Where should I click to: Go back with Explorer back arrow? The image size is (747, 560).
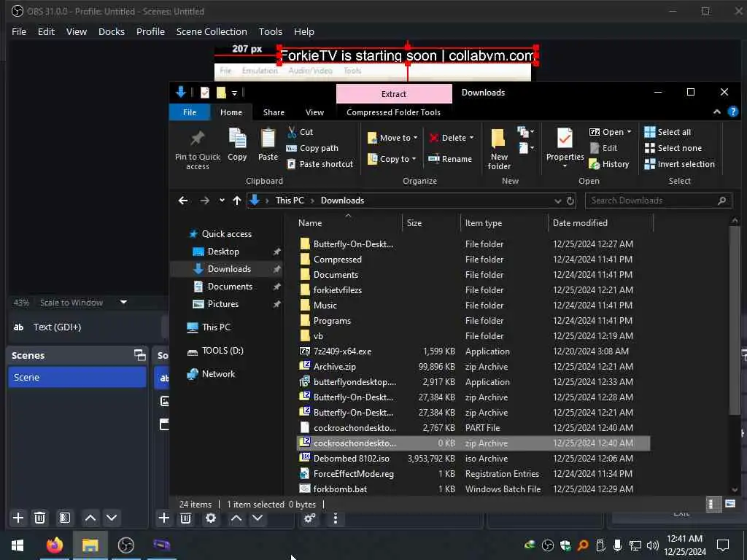[x=183, y=201]
